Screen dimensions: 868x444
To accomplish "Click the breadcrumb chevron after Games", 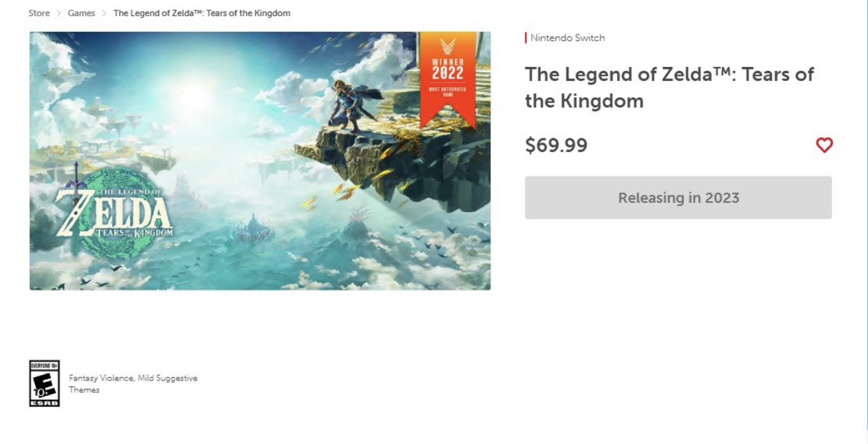I will click(x=104, y=14).
